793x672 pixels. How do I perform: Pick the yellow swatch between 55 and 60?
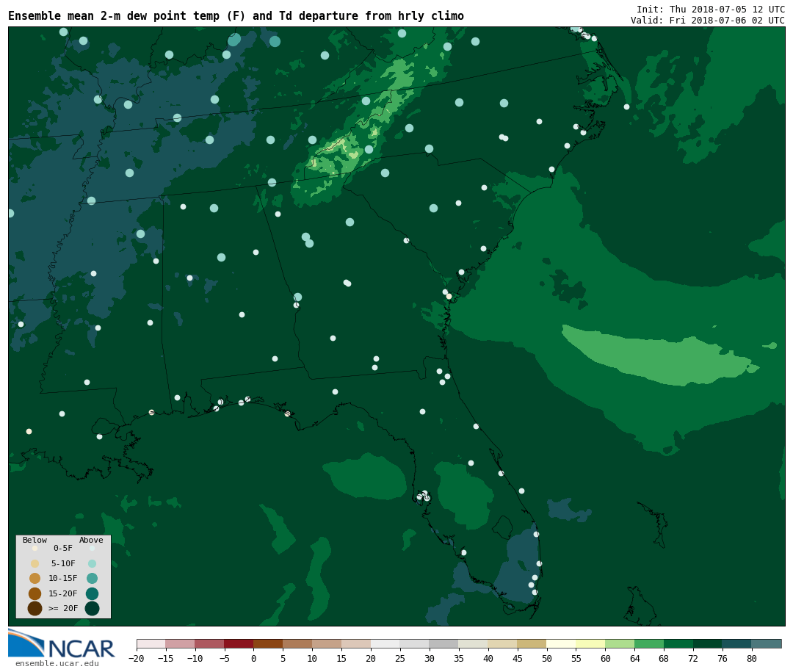tap(590, 643)
